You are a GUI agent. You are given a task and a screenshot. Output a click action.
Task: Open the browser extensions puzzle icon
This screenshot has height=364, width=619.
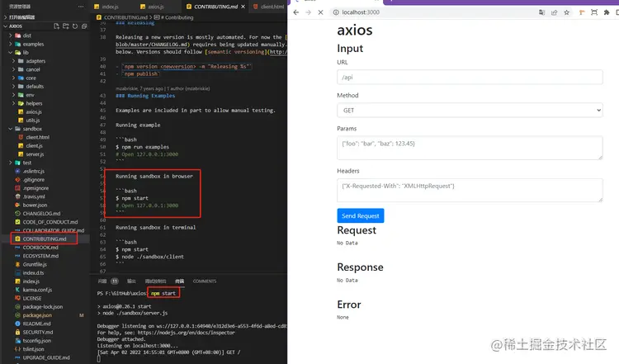tap(607, 12)
